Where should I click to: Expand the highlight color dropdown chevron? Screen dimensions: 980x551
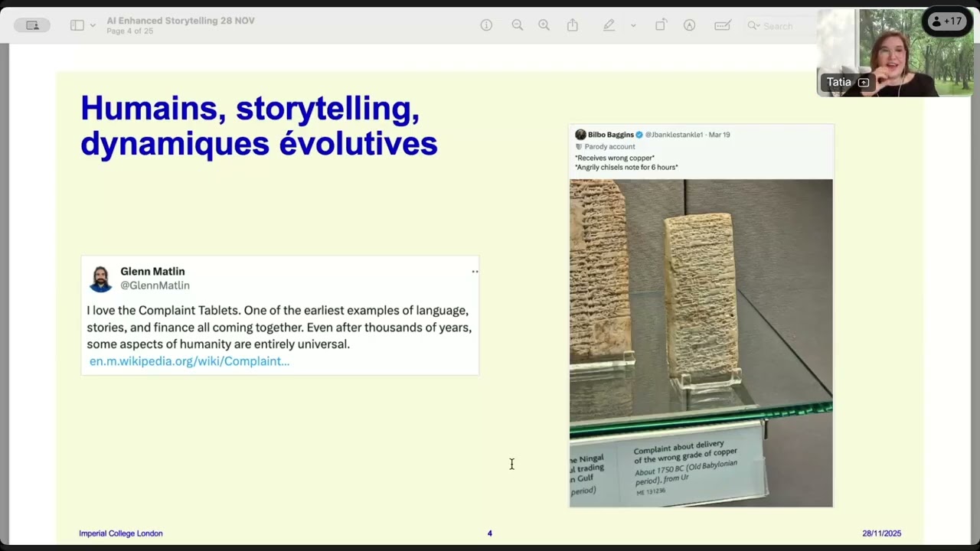click(633, 25)
